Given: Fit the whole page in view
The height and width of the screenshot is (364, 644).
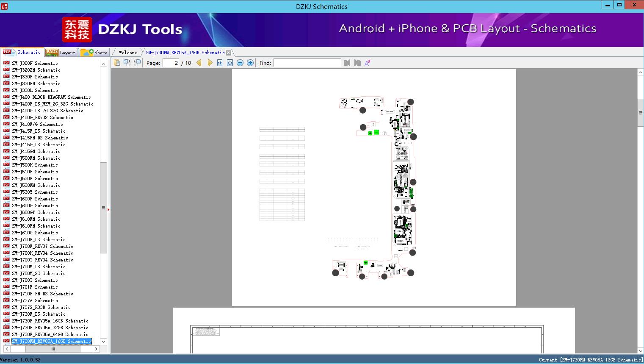Looking at the screenshot, I should pos(230,63).
